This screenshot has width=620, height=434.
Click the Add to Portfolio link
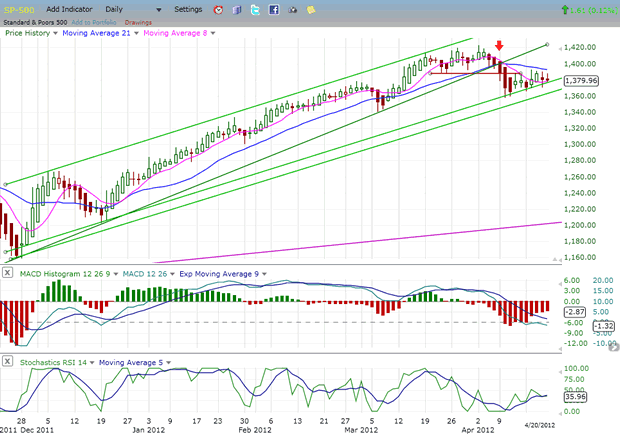click(x=93, y=20)
